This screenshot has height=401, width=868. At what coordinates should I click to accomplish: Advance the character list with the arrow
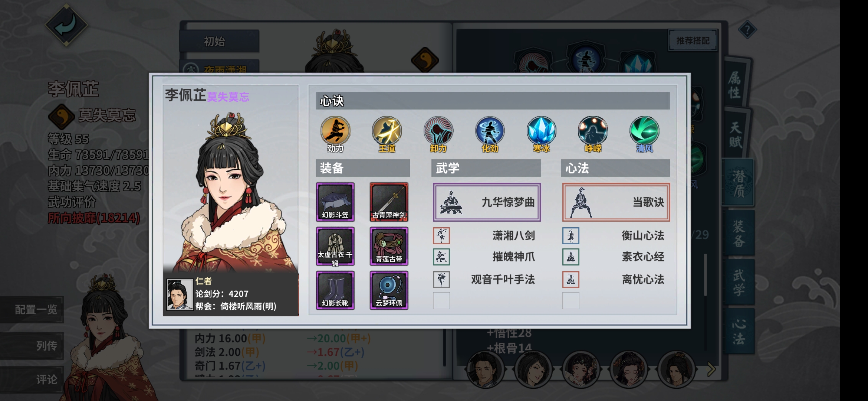(711, 369)
